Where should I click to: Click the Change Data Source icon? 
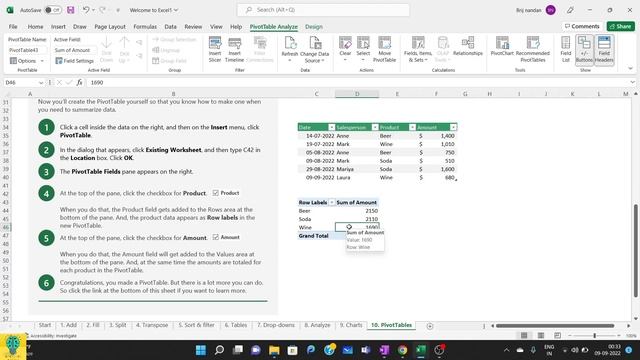pos(315,43)
